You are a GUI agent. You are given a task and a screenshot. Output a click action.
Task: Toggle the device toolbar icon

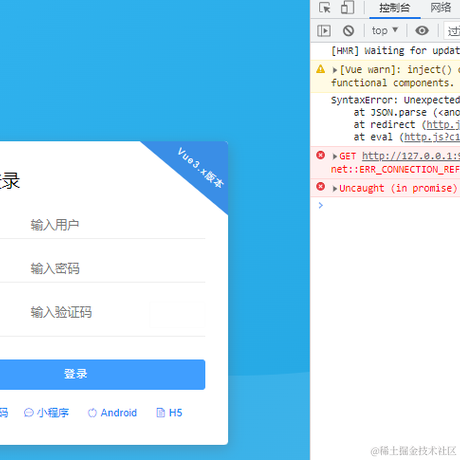pyautogui.click(x=347, y=8)
